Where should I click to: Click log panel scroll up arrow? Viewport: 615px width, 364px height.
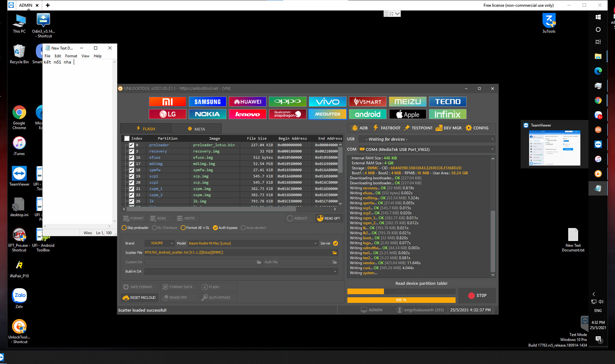(x=493, y=158)
